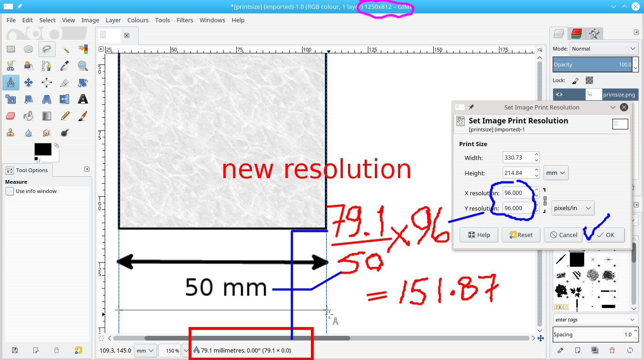Select the Smudge finger tool
644x360 pixels.
(47, 133)
